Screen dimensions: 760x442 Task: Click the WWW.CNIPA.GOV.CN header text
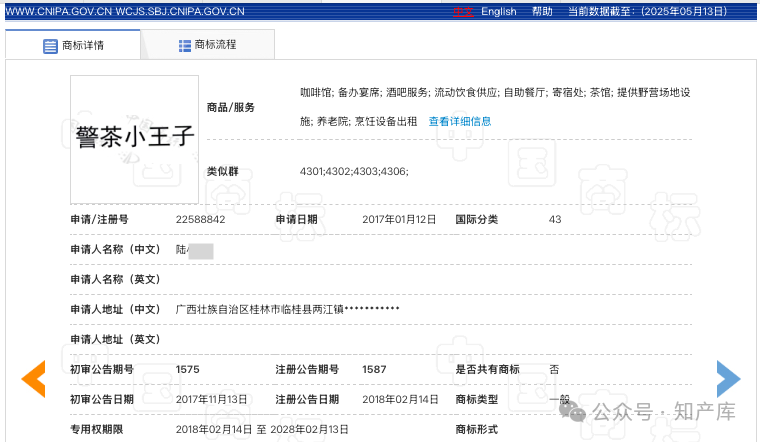click(x=58, y=12)
